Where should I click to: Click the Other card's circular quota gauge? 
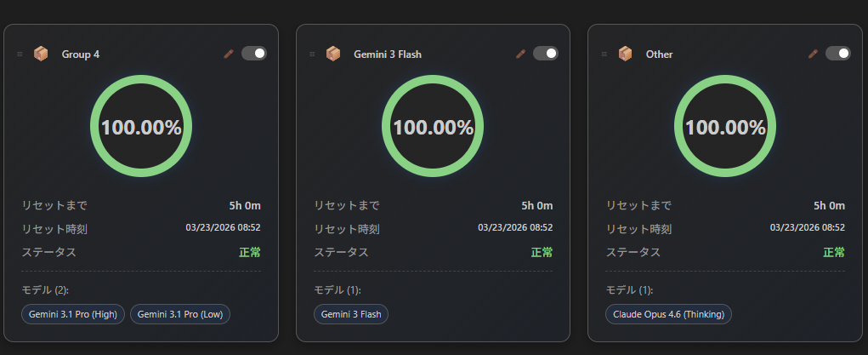pyautogui.click(x=725, y=127)
